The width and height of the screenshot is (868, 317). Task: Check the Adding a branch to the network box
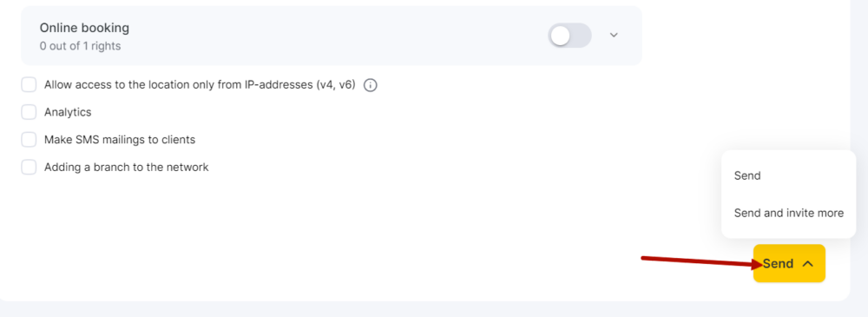[x=29, y=167]
